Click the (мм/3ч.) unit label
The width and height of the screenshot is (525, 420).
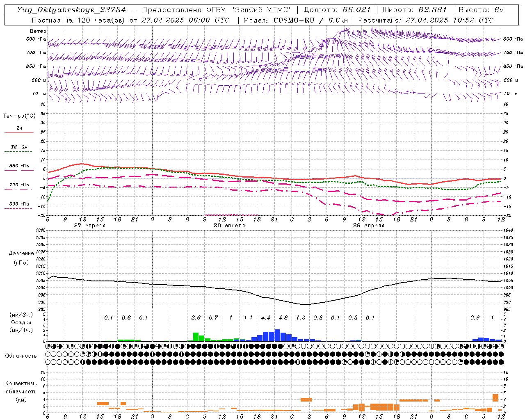tap(21, 315)
